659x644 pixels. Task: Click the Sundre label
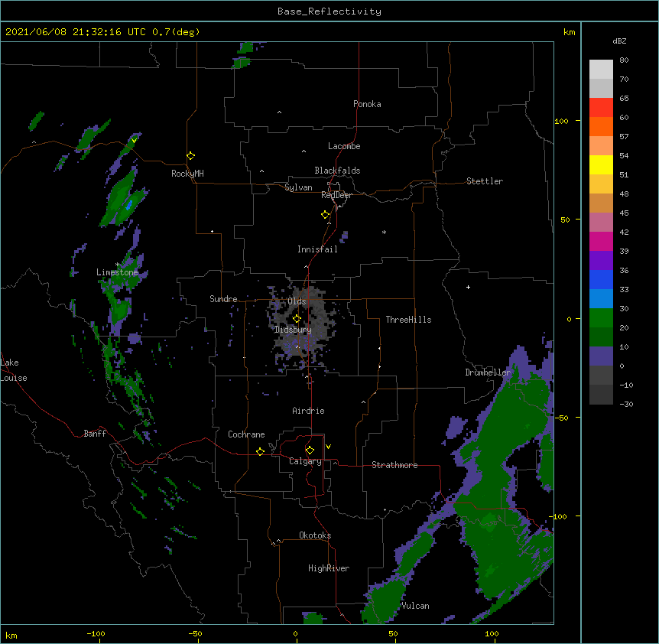point(223,299)
